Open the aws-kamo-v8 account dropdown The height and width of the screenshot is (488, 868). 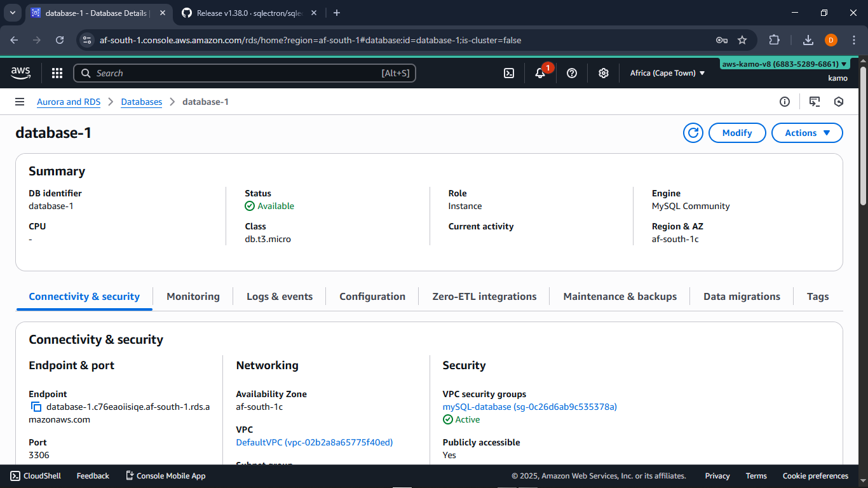click(x=784, y=64)
